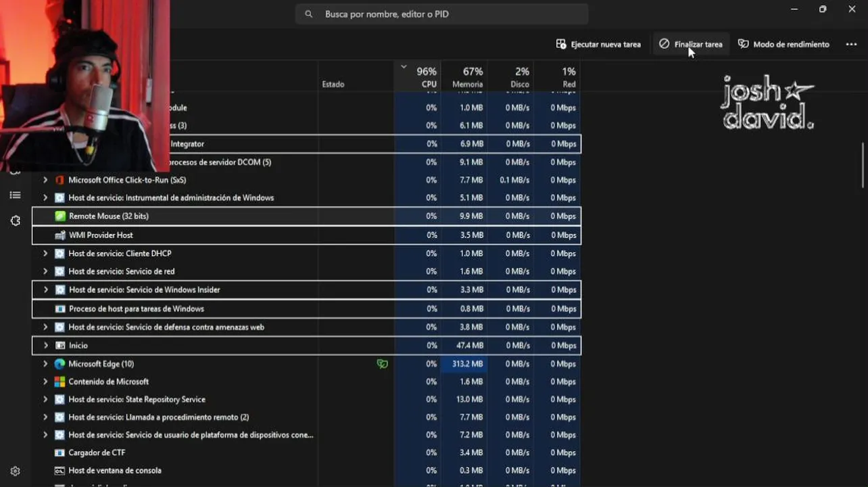Screen dimensions: 868x487
Task: Click the green Remote Mouse icon
Action: [59, 216]
